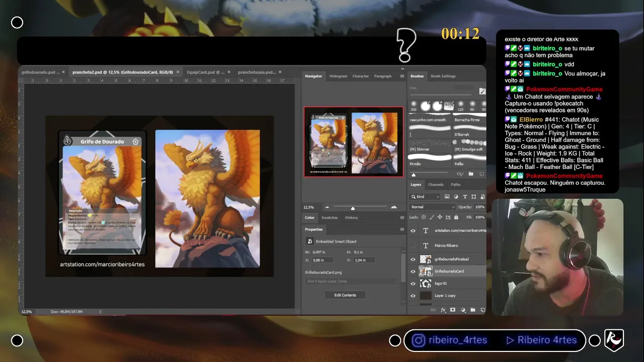The image size is (644, 362).
Task: Close the prancheta2.psd document tab
Action: [x=178, y=72]
